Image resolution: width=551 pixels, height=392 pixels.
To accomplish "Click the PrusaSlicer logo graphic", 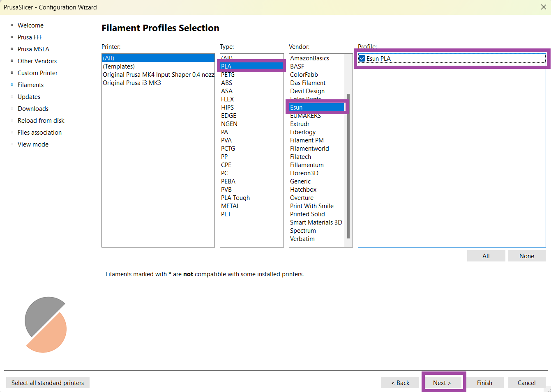I will coord(46,324).
